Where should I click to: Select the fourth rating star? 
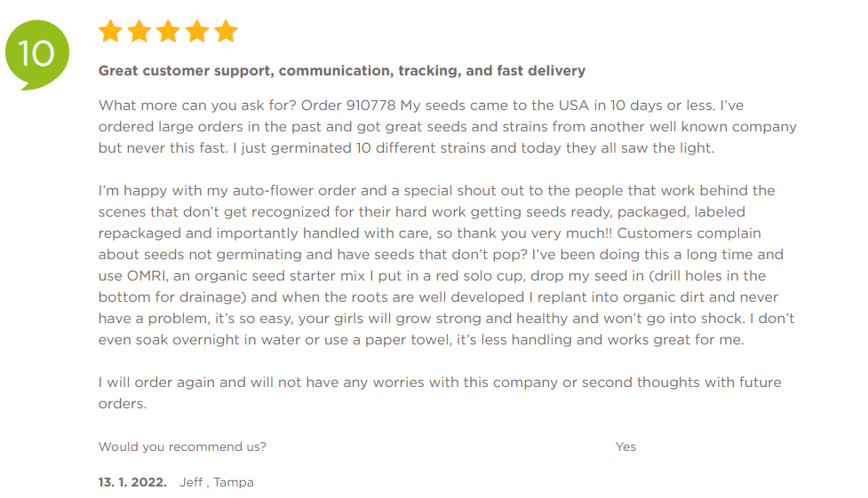click(x=197, y=32)
